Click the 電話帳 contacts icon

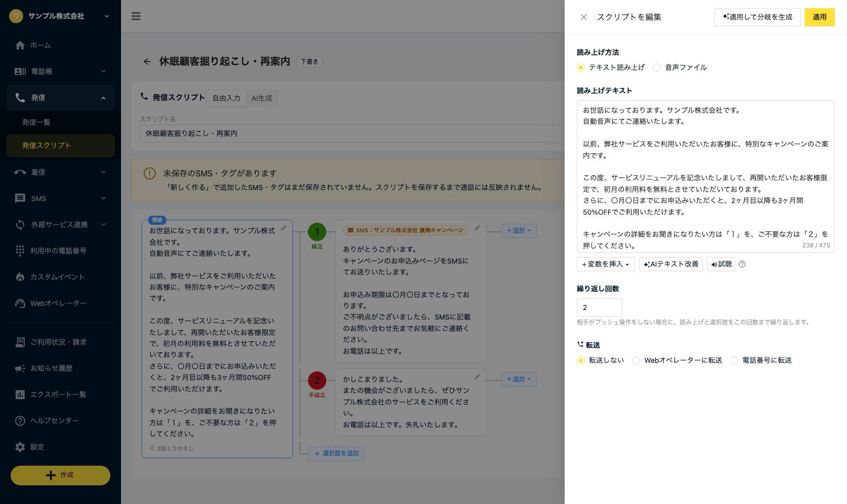click(x=20, y=72)
